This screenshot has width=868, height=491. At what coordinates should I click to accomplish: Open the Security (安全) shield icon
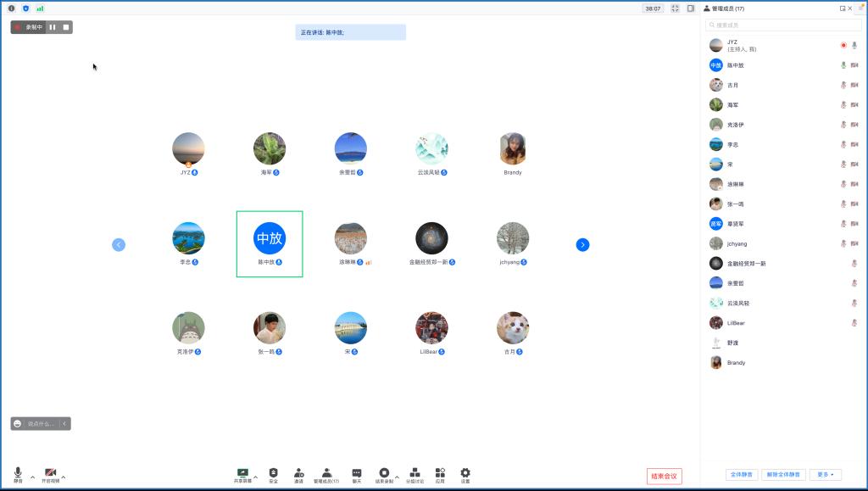click(273, 473)
